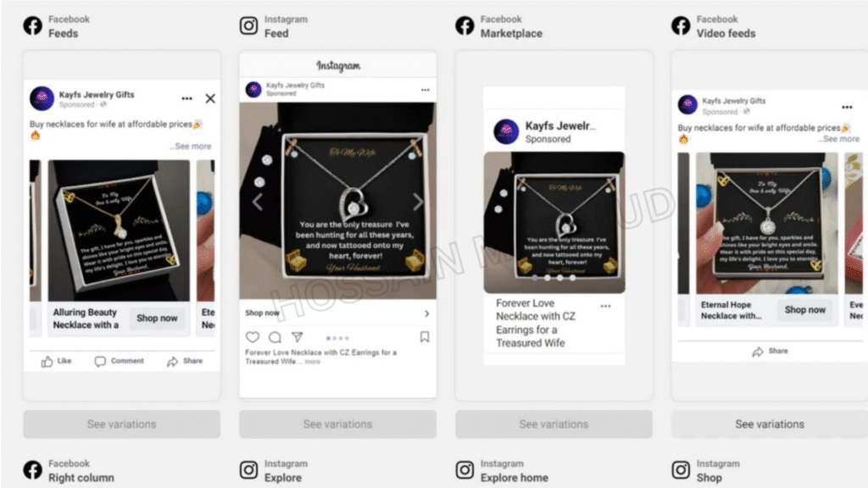Screen dimensions: 868x488
Task: Click the Share arrow in Facebook Video feeds
Action: point(758,352)
